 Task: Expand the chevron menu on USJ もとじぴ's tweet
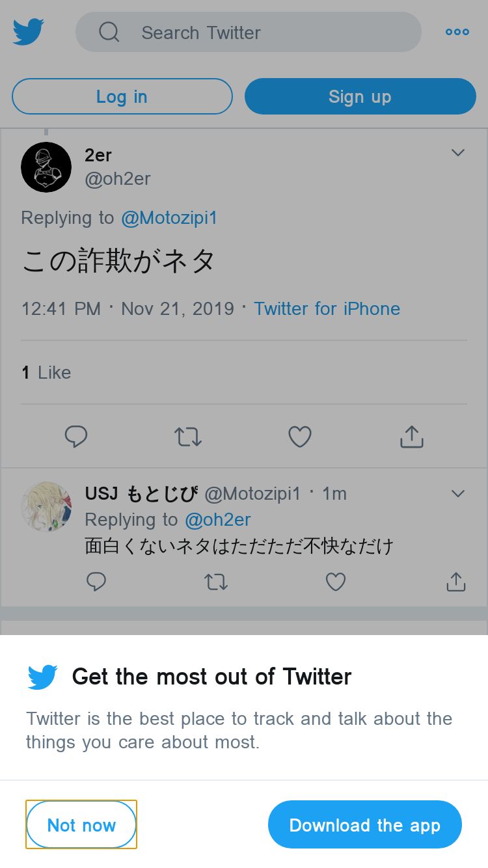(458, 494)
